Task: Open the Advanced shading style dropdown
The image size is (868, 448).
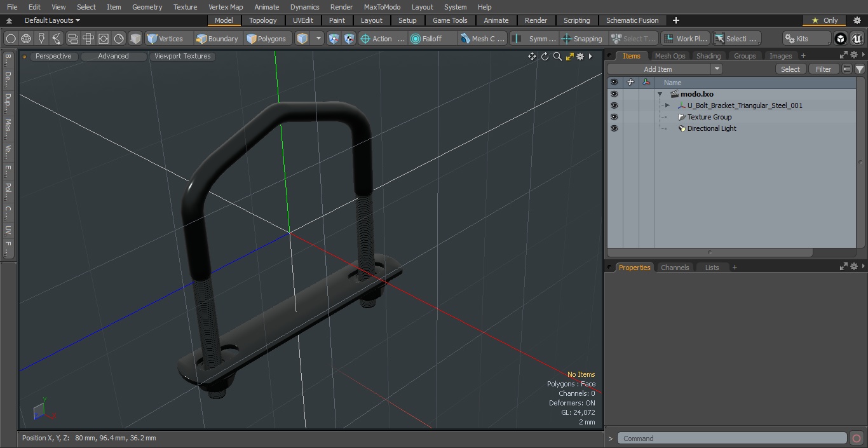Action: click(113, 57)
